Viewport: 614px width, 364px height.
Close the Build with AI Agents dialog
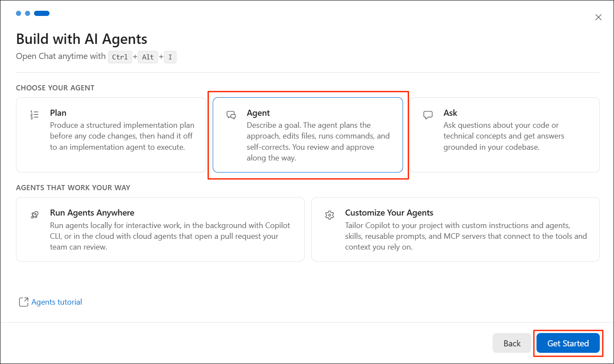[x=598, y=17]
